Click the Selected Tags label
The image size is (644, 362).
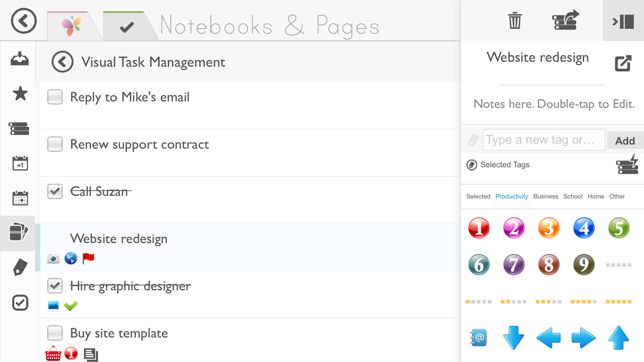click(505, 165)
